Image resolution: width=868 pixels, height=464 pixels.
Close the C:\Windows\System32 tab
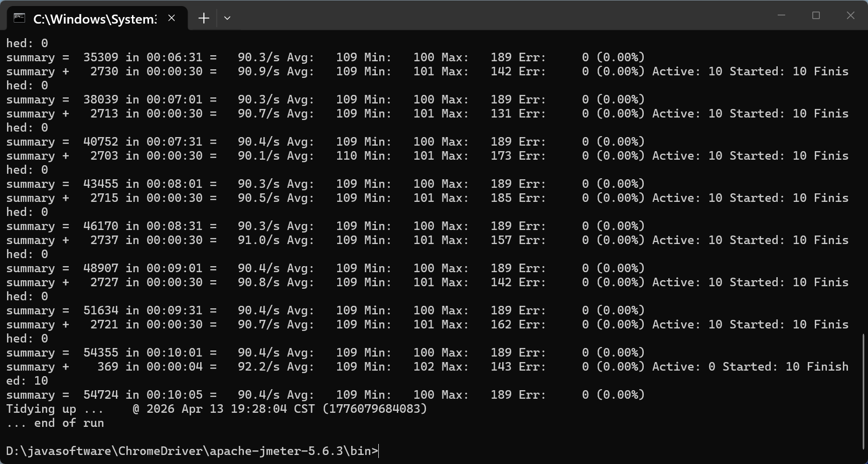click(172, 18)
